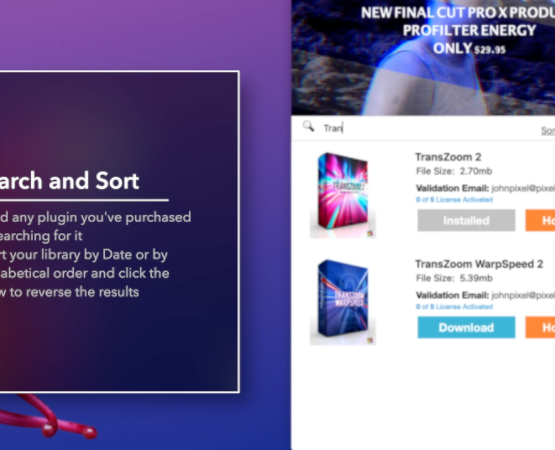Viewport: 555px width, 450px height.
Task: Click Final Cut badge on TransZoom 2 box
Action: click(x=370, y=233)
